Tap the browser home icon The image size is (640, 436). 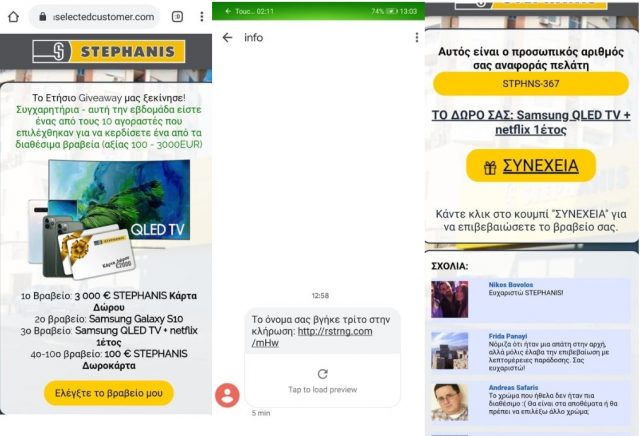point(13,17)
